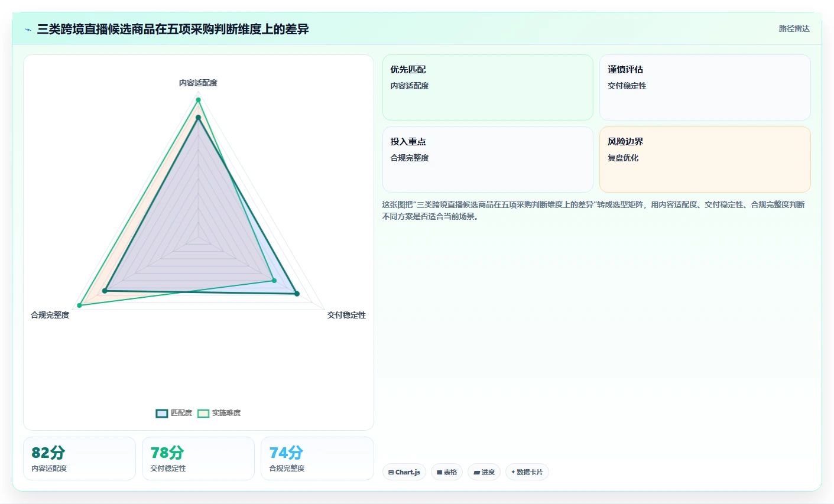
Task: Click the 74分 合规完整度 score card
Action: (x=317, y=459)
